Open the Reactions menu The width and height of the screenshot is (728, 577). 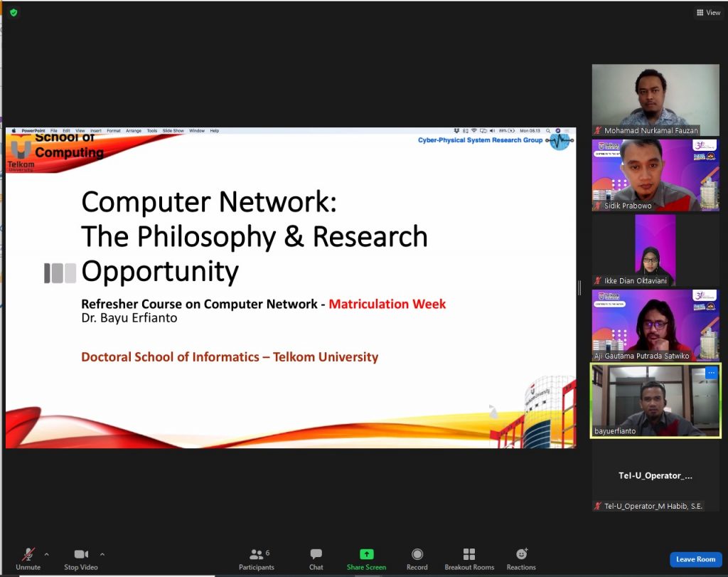(x=521, y=559)
